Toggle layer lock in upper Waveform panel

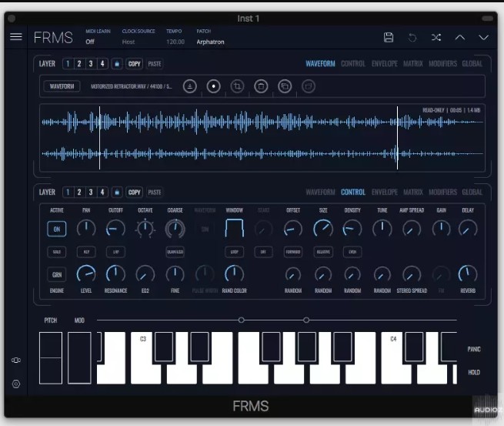(117, 64)
